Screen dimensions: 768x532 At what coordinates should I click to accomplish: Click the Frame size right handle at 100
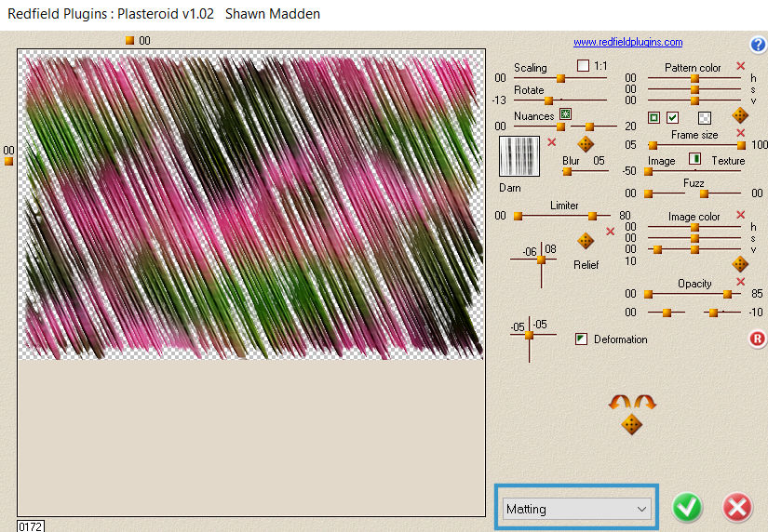coord(741,145)
